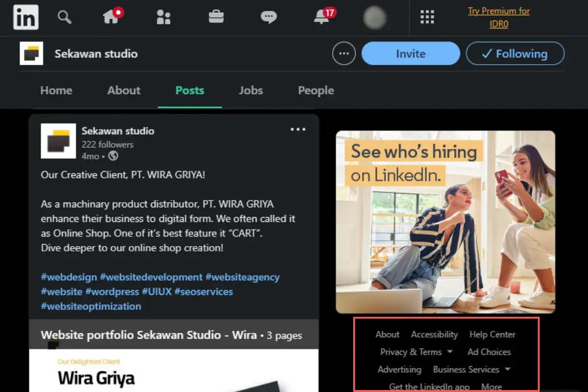Click Sekawan studio post author name
The height and width of the screenshot is (392, 588).
(118, 131)
